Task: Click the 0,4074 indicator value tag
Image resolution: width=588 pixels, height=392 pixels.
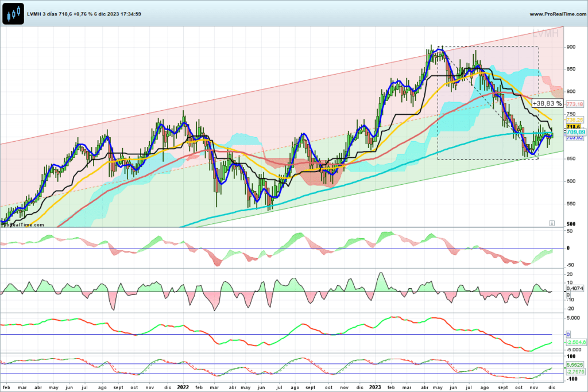Action: 574,289
